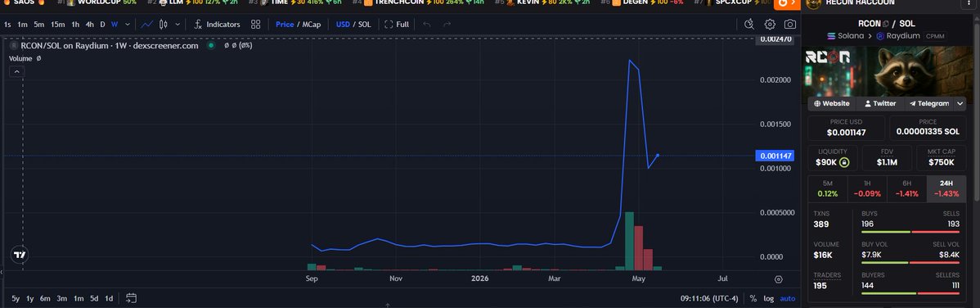Click the Solana chain logo

click(831, 36)
